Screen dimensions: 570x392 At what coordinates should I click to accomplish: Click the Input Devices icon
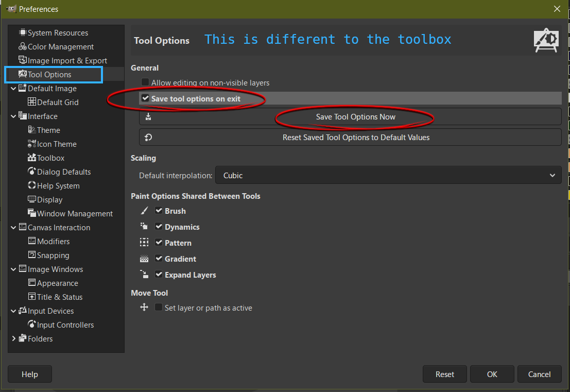pyautogui.click(x=23, y=311)
